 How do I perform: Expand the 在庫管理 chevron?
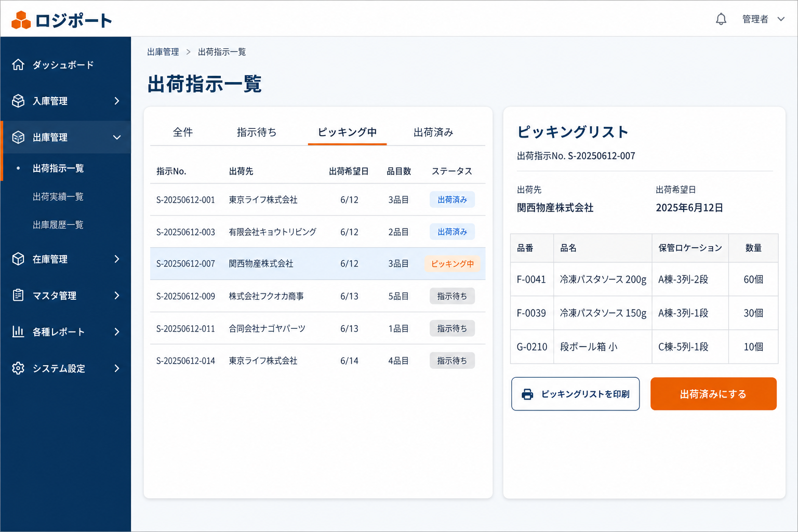click(x=117, y=259)
